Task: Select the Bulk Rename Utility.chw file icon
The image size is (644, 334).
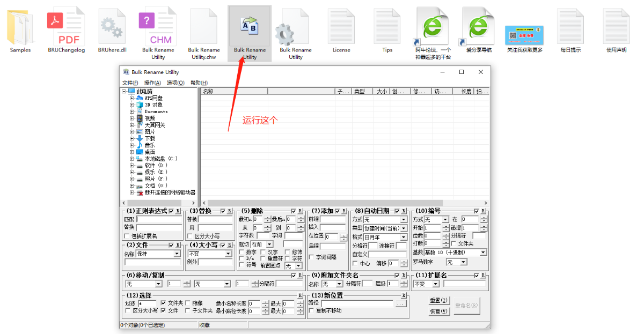Action: click(204, 27)
